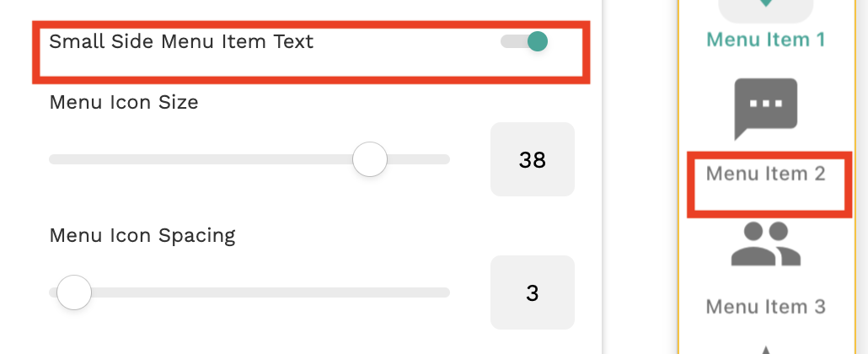Click the partially visible icon below Menu Item 3
The image size is (868, 354).
click(765, 349)
